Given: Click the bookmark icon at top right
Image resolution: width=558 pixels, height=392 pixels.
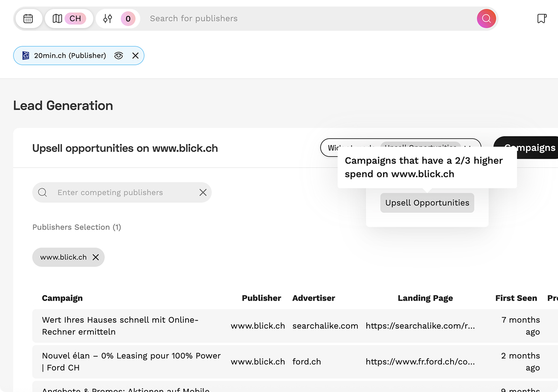Looking at the screenshot, I should coord(541,19).
